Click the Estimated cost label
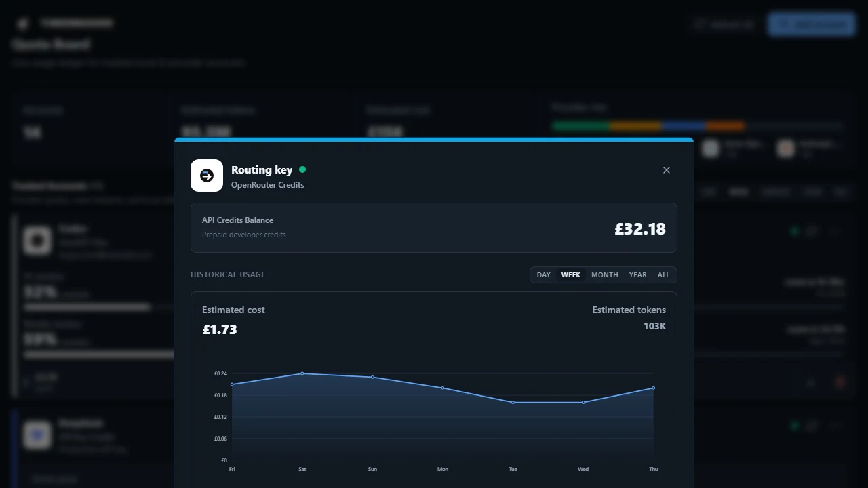The height and width of the screenshot is (488, 868). pyautogui.click(x=233, y=310)
